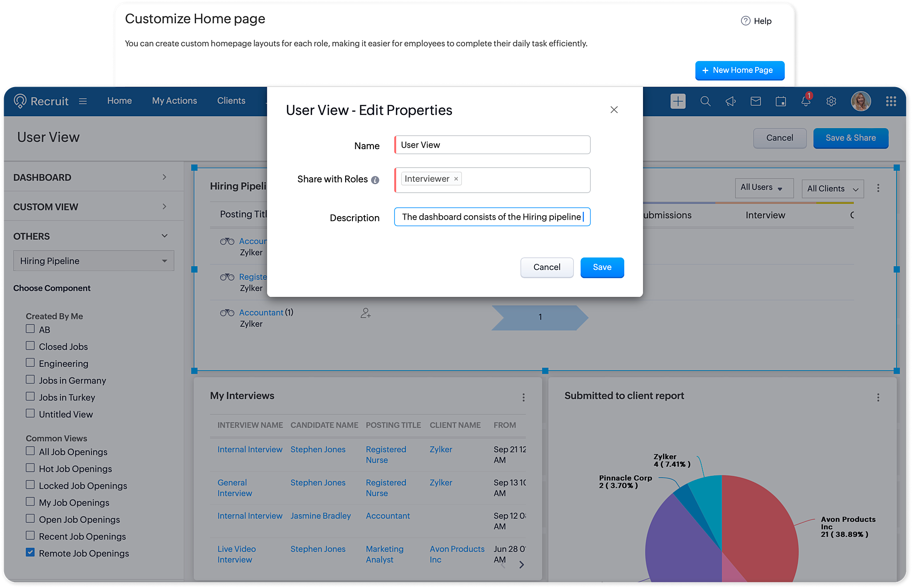
Task: Open the Hiring Pipeline dropdown
Action: 93,261
